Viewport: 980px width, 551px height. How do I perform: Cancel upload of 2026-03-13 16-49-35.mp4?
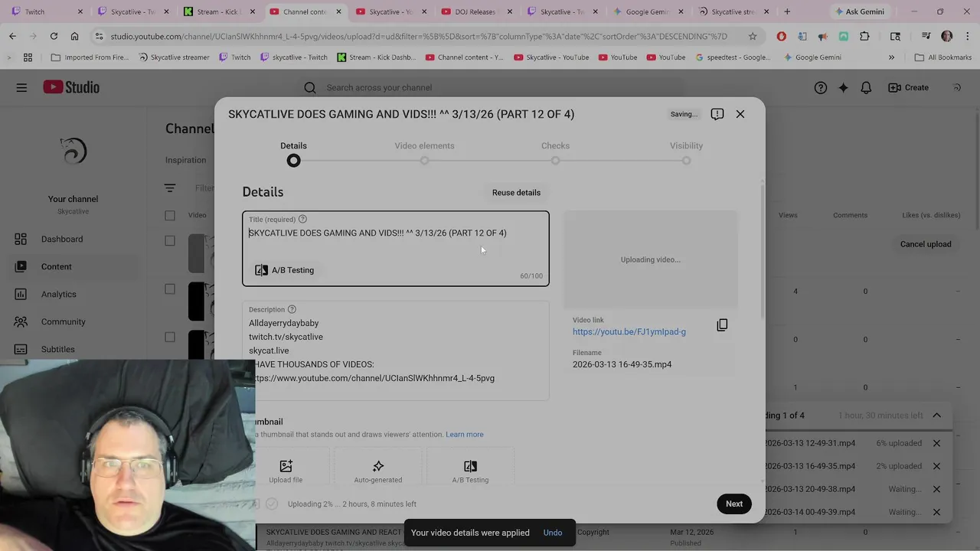coord(936,466)
